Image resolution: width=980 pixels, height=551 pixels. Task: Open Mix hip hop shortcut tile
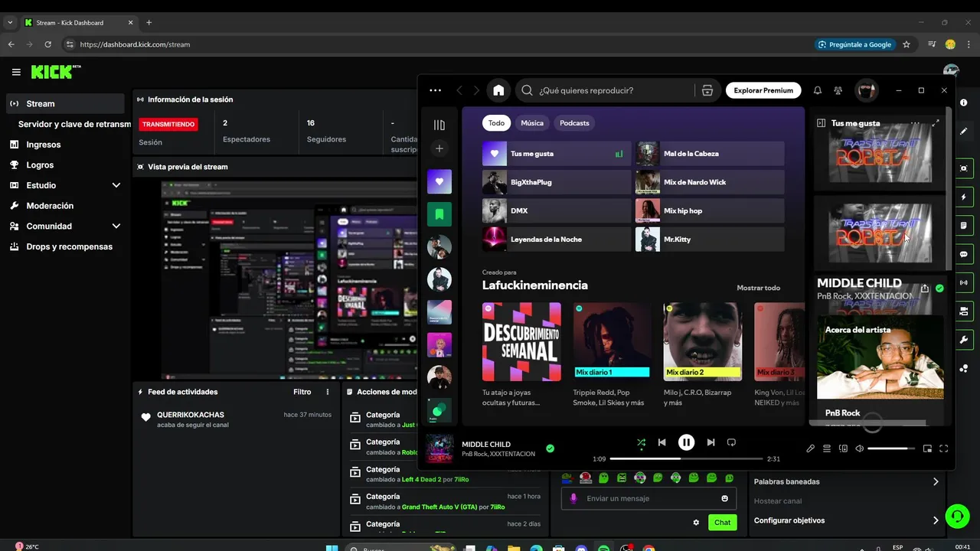tap(710, 210)
